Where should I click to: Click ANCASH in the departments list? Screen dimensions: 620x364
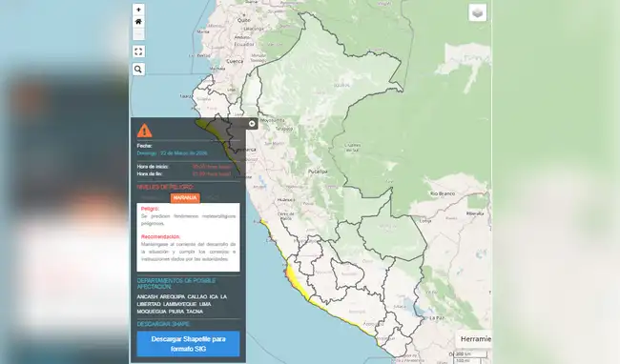click(x=147, y=297)
